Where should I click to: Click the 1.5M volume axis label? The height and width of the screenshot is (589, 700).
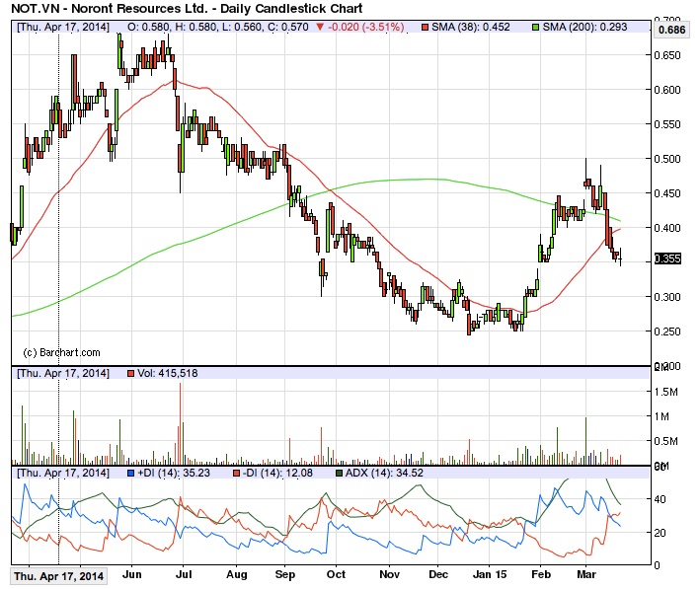pos(665,392)
